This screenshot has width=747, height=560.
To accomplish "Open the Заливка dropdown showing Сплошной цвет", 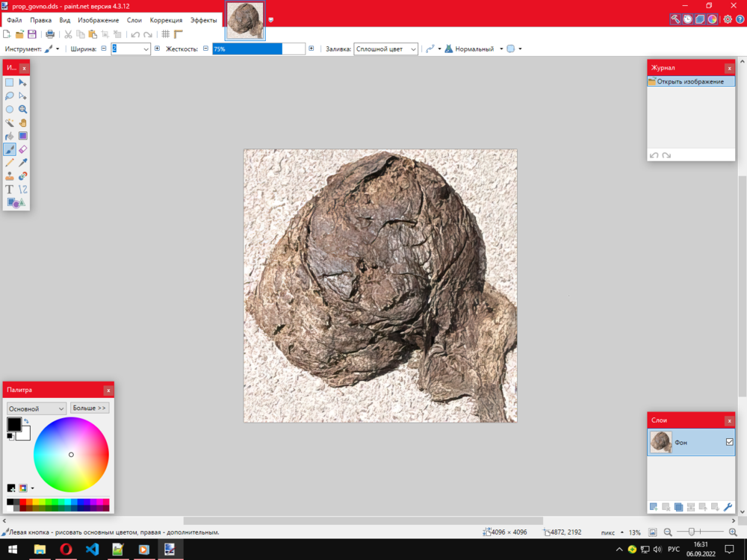I will tap(385, 49).
